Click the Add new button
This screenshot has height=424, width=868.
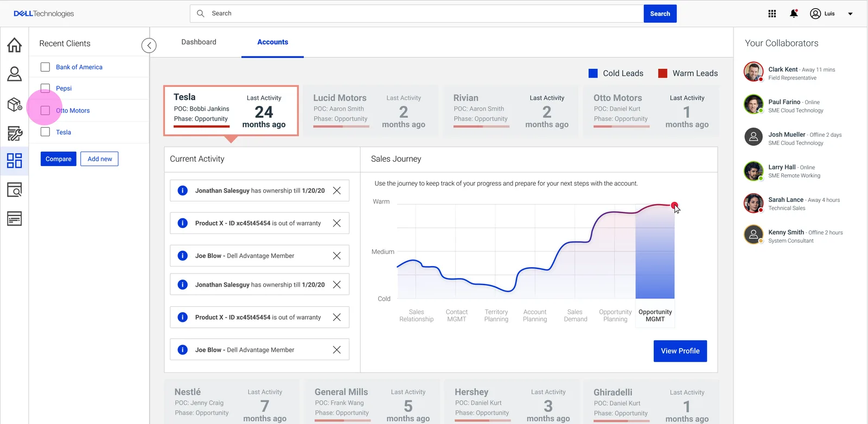click(x=100, y=159)
